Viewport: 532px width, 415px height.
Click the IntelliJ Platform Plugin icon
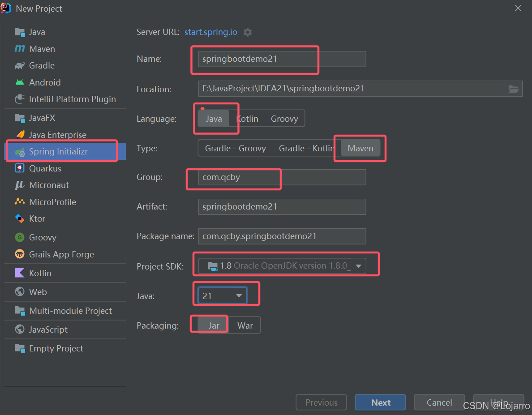pos(20,99)
